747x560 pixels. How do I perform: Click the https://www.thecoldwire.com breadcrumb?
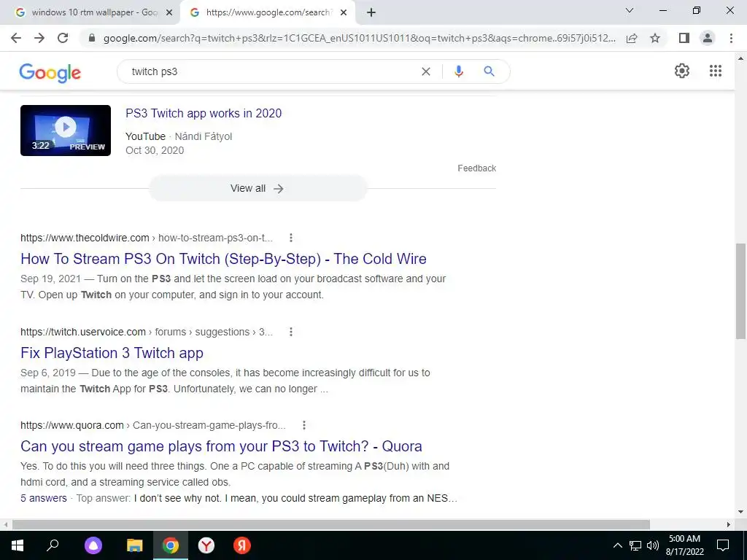point(85,238)
